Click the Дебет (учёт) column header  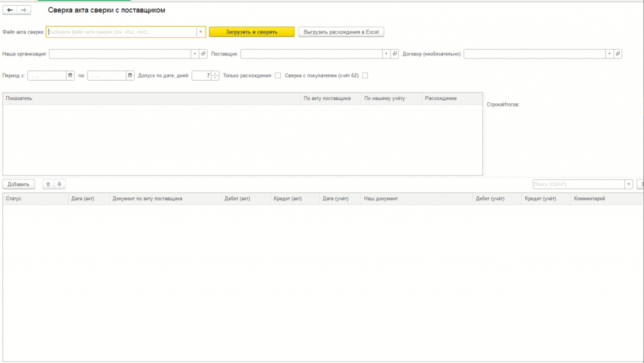point(497,199)
